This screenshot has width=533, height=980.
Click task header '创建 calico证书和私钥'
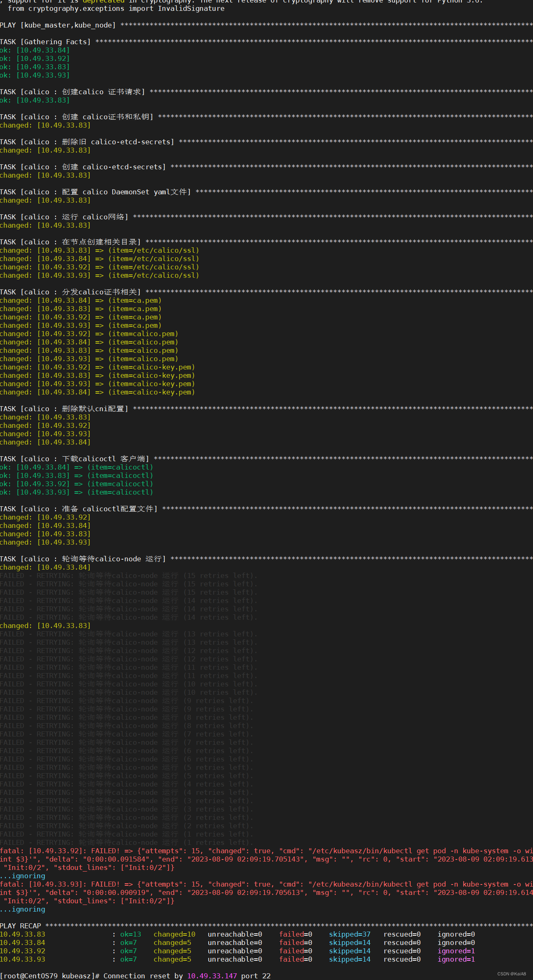click(x=76, y=117)
